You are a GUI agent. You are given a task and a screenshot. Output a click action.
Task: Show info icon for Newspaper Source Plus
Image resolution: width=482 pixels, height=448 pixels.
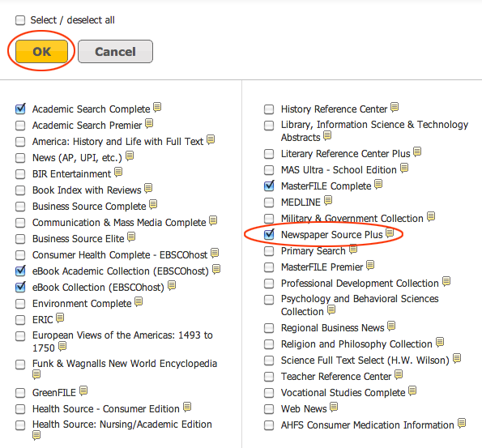pyautogui.click(x=390, y=233)
